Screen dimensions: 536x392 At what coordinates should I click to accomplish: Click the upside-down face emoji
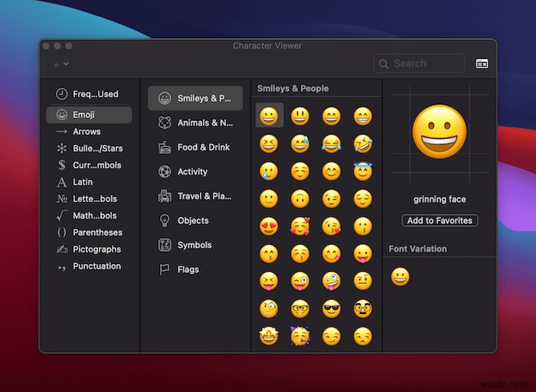pyautogui.click(x=300, y=199)
